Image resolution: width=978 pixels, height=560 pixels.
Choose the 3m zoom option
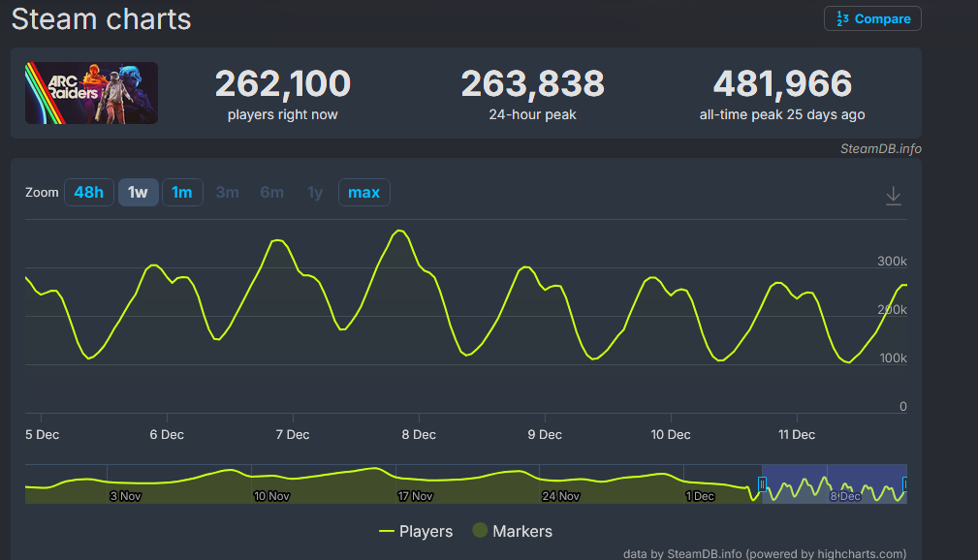click(227, 192)
